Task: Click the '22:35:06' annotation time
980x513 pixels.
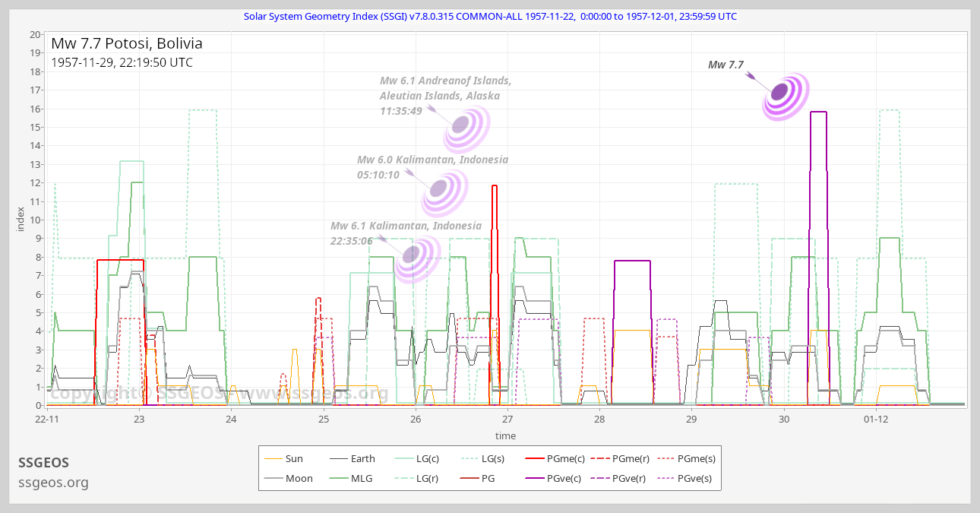Action: [x=351, y=241]
